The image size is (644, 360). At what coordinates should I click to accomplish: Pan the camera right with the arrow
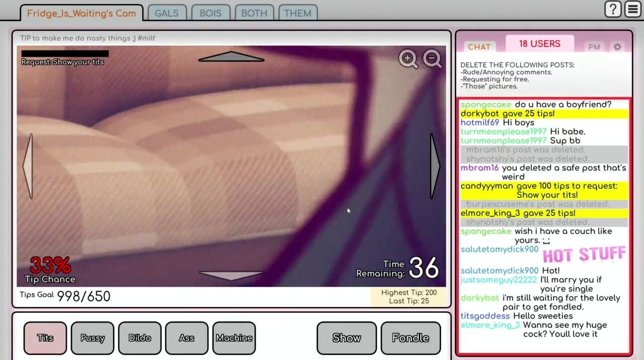point(435,166)
